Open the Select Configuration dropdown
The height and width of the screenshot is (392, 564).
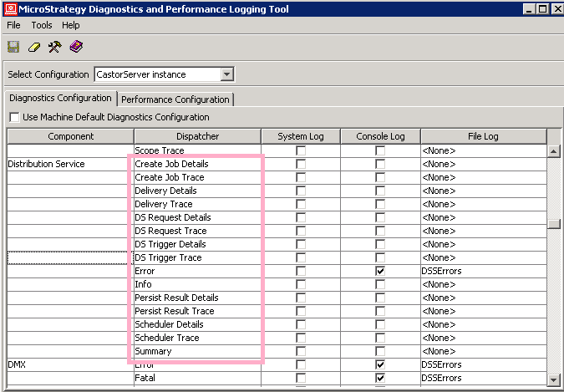(226, 74)
